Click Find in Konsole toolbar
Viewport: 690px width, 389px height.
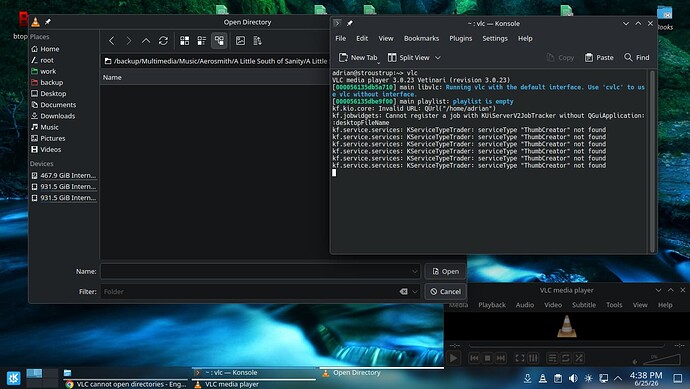(637, 58)
